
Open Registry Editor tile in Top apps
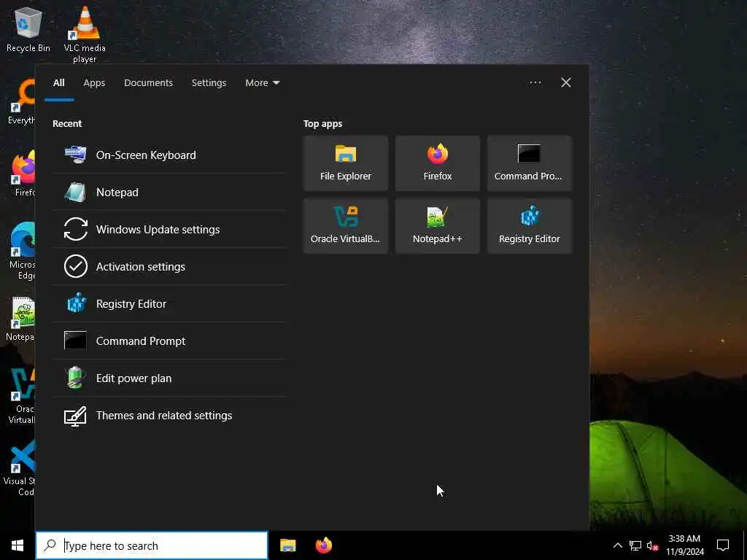(530, 226)
